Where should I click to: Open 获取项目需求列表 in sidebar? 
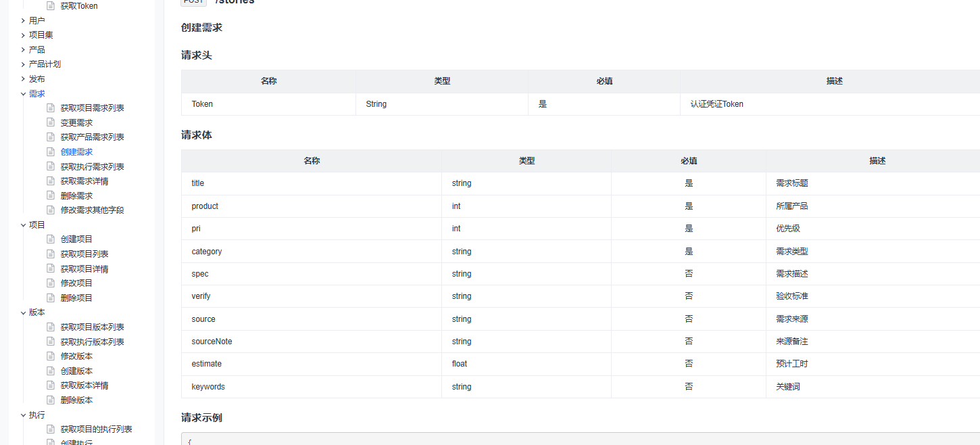93,108
